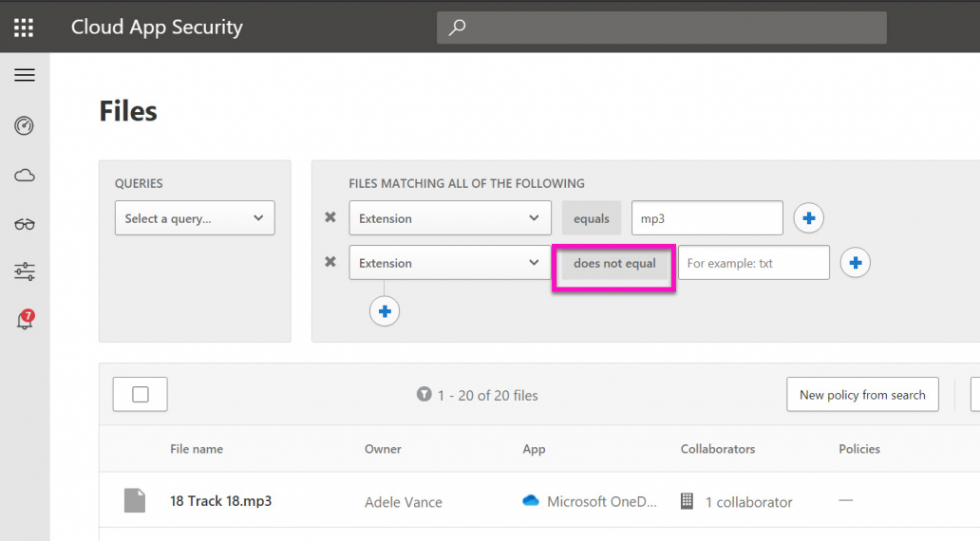The width and height of the screenshot is (980, 541).
Task: Click New policy from search button
Action: pyautogui.click(x=862, y=394)
